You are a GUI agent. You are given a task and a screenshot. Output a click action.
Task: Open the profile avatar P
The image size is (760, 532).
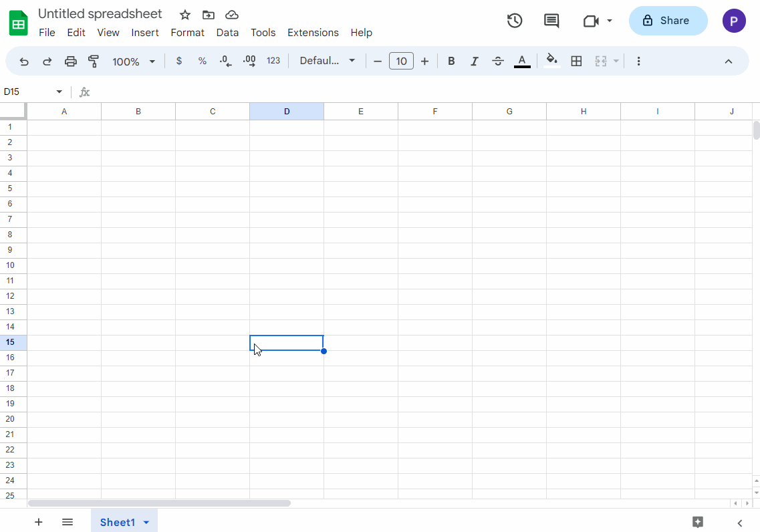point(734,21)
